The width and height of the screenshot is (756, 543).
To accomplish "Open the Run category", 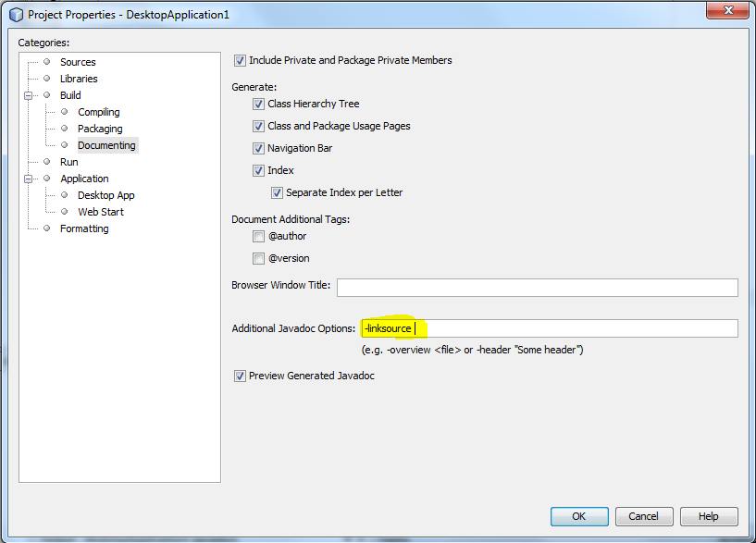I will click(x=69, y=162).
